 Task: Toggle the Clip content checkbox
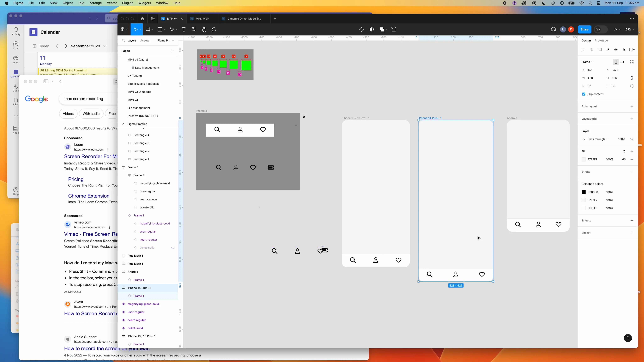click(x=583, y=94)
